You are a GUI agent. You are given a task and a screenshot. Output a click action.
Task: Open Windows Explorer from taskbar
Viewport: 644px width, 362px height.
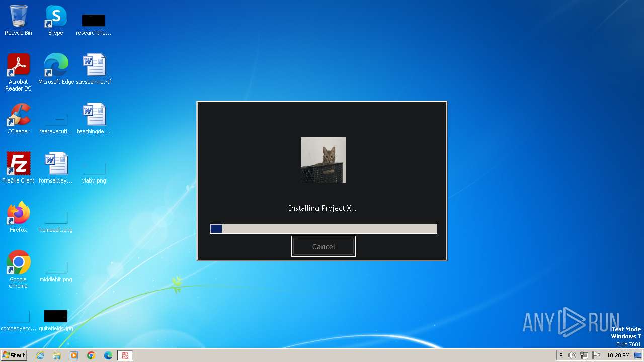(57, 355)
